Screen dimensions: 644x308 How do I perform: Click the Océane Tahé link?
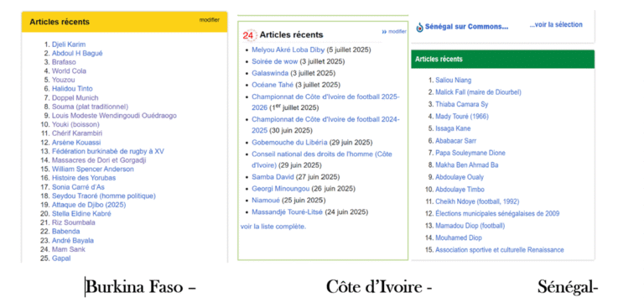click(273, 85)
